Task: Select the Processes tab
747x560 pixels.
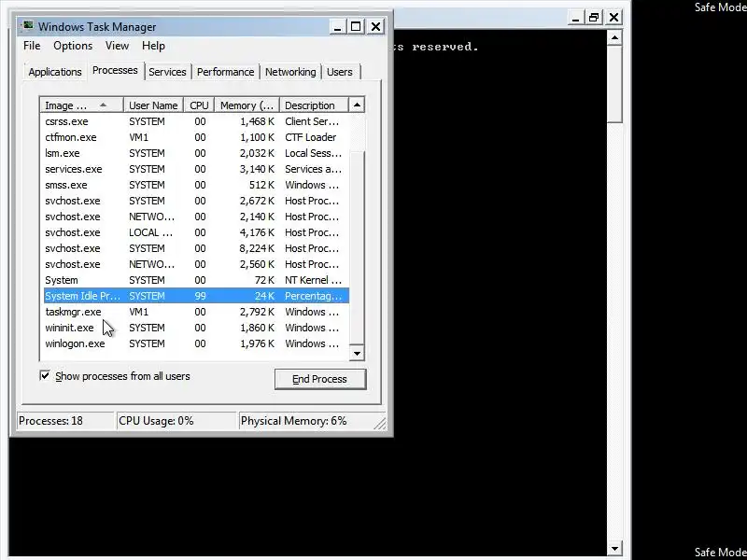Action: click(x=115, y=71)
